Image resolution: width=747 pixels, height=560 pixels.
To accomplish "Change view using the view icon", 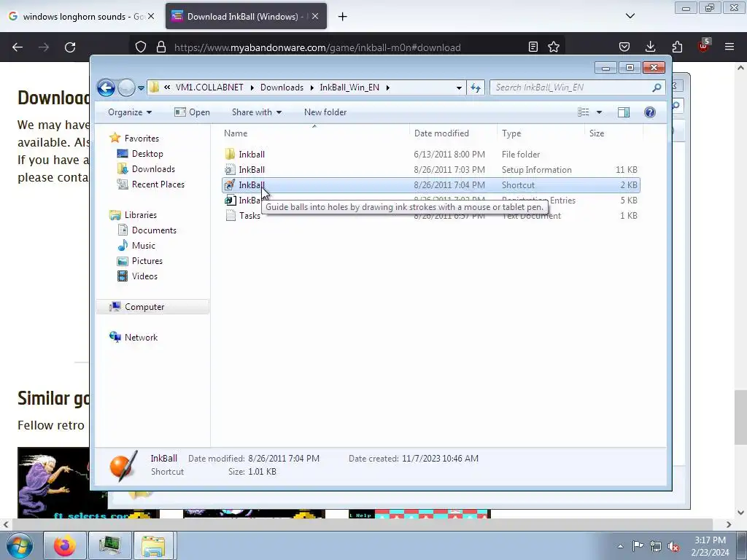I will [x=583, y=112].
